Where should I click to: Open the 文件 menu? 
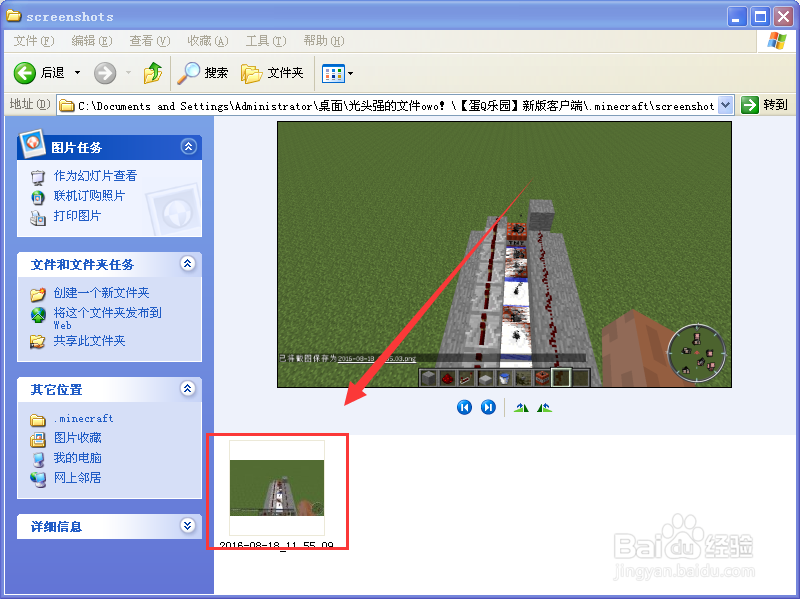[x=34, y=41]
